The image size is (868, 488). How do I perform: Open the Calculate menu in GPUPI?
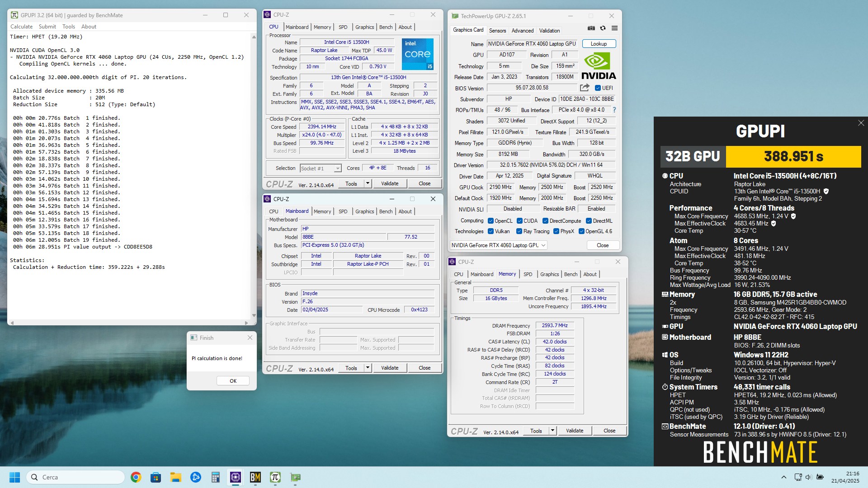click(21, 27)
